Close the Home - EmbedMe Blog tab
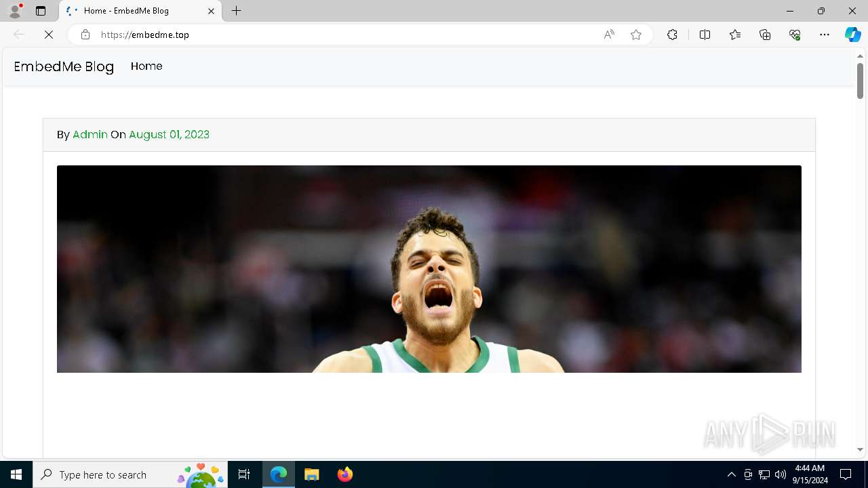Viewport: 868px width, 488px height. pos(211,11)
